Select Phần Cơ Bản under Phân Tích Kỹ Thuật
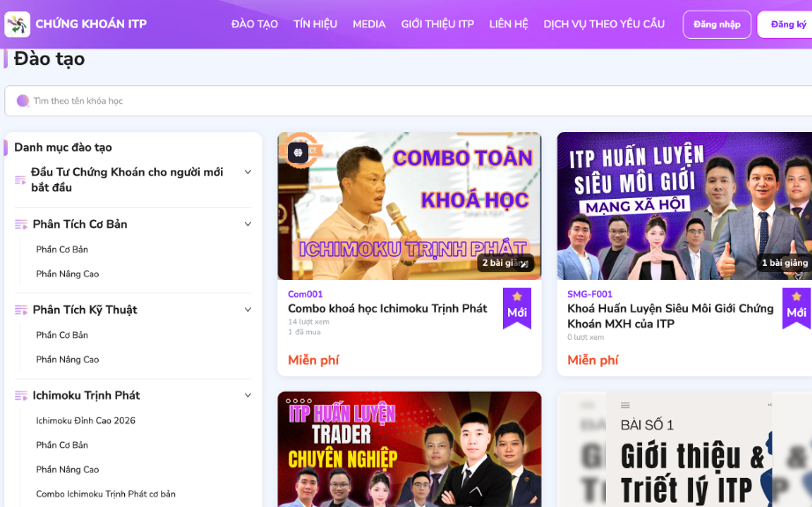Viewport: 812px width, 507px height. 63,334
